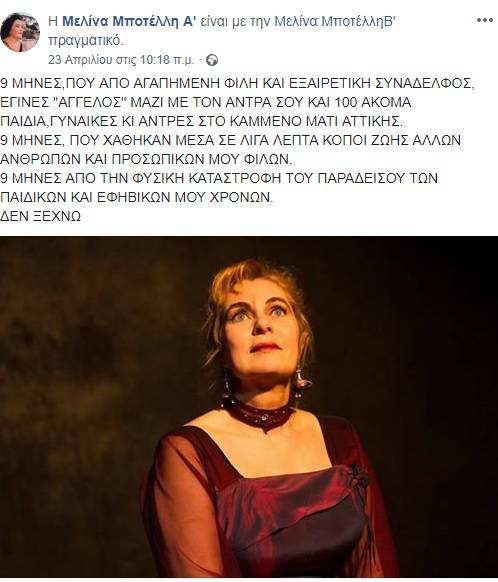This screenshot has width=498, height=582.
Task: Open the Μελίνα Μποτέλλη Α' profile link
Action: 128,22
